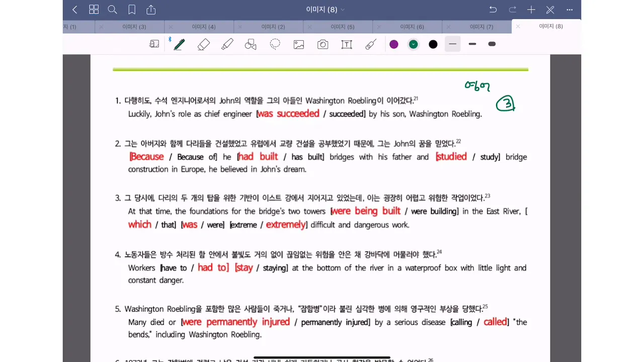The image size is (644, 362).
Task: Choose the thinnest stroke width
Action: coord(453,44)
